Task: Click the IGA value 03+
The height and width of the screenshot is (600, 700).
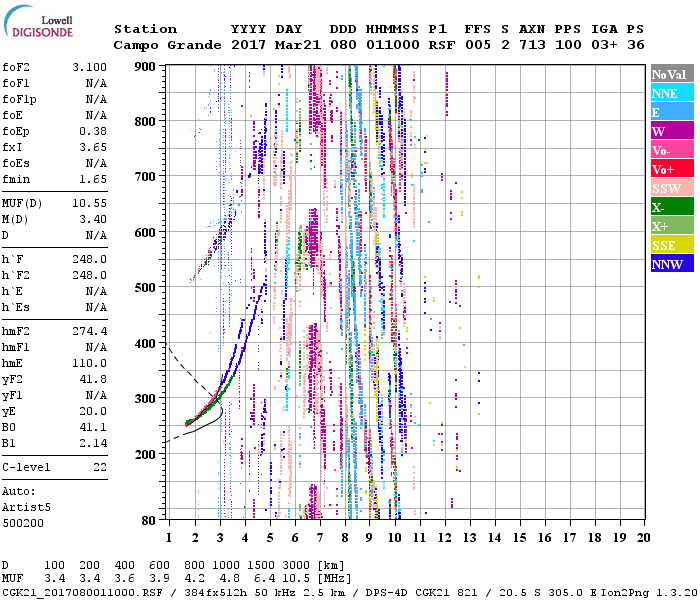Action: pos(604,45)
